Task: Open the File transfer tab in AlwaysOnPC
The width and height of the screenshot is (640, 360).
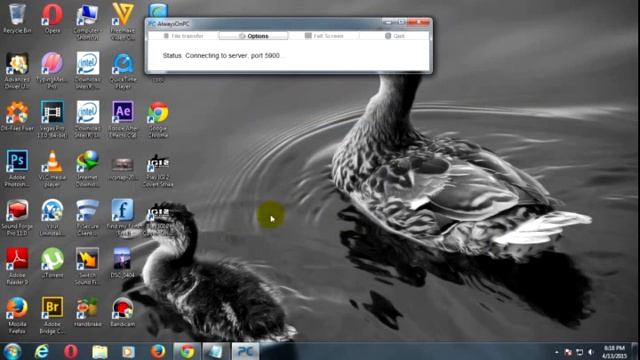Action: click(183, 36)
